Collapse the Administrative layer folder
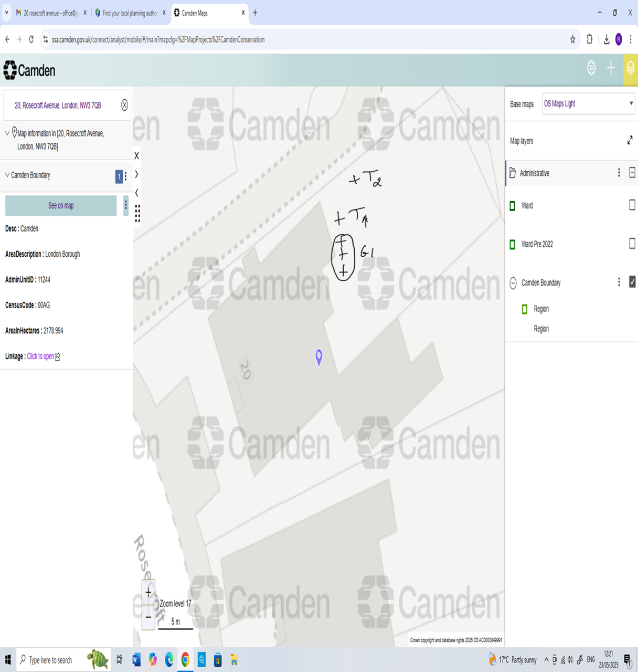The image size is (638, 672). click(513, 173)
